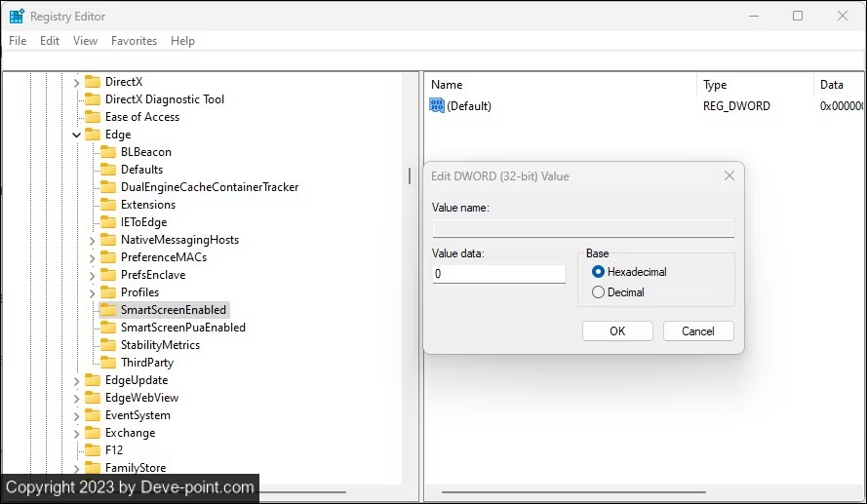
Task: Click the (Default) DWORD value icon
Action: tap(437, 105)
